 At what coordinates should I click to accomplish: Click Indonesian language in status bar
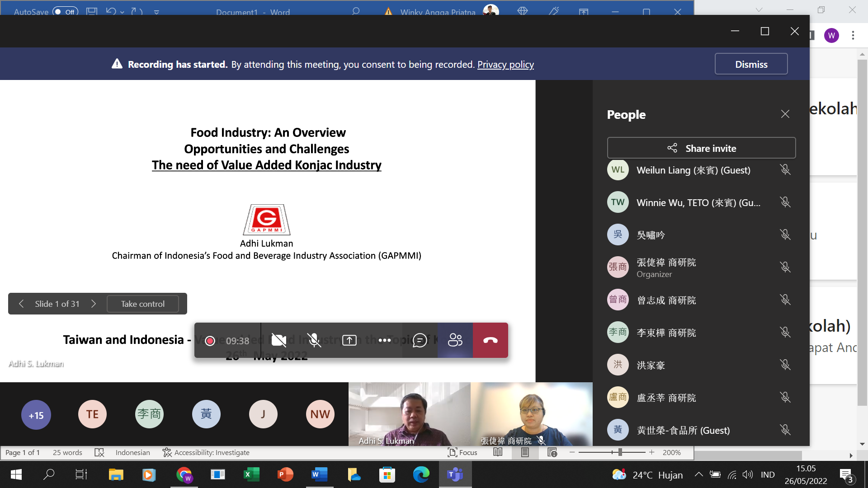coord(132,452)
